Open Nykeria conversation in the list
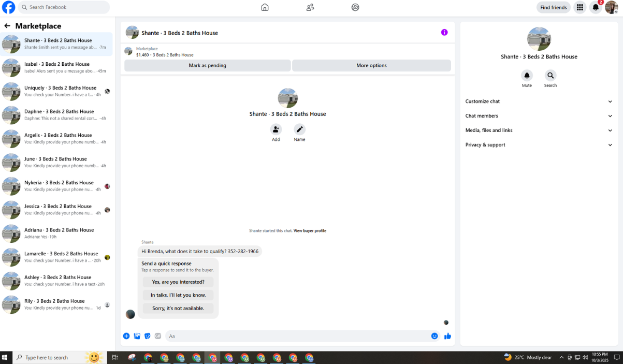The image size is (623, 364). (x=56, y=186)
